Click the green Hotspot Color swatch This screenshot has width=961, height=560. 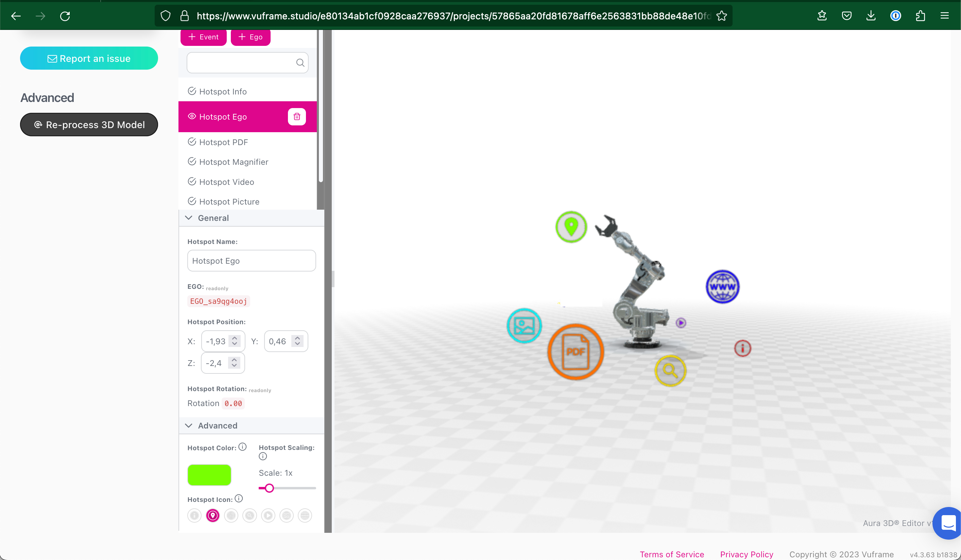pyautogui.click(x=209, y=475)
